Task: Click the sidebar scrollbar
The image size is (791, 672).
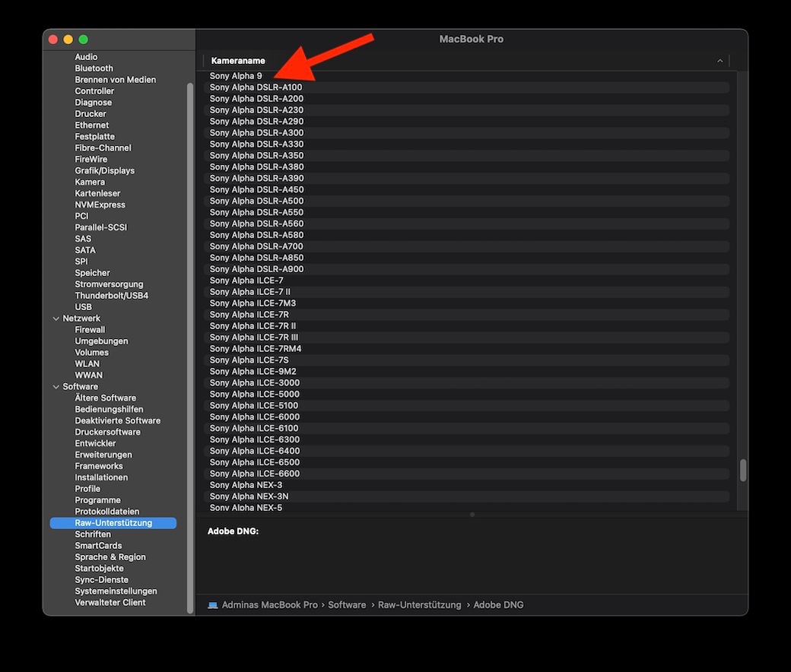Action: 190,348
